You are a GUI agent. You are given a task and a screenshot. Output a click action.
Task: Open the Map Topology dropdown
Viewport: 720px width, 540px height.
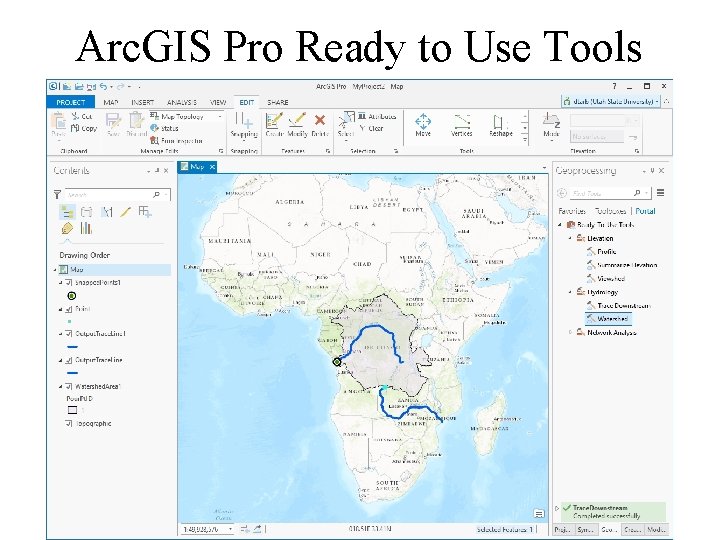click(x=220, y=117)
